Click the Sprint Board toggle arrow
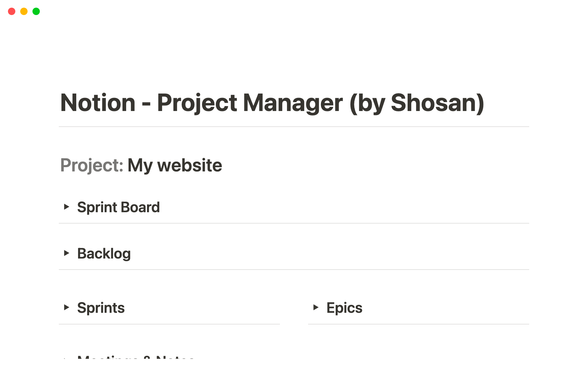Screen dimensions: 588x368 (x=67, y=207)
